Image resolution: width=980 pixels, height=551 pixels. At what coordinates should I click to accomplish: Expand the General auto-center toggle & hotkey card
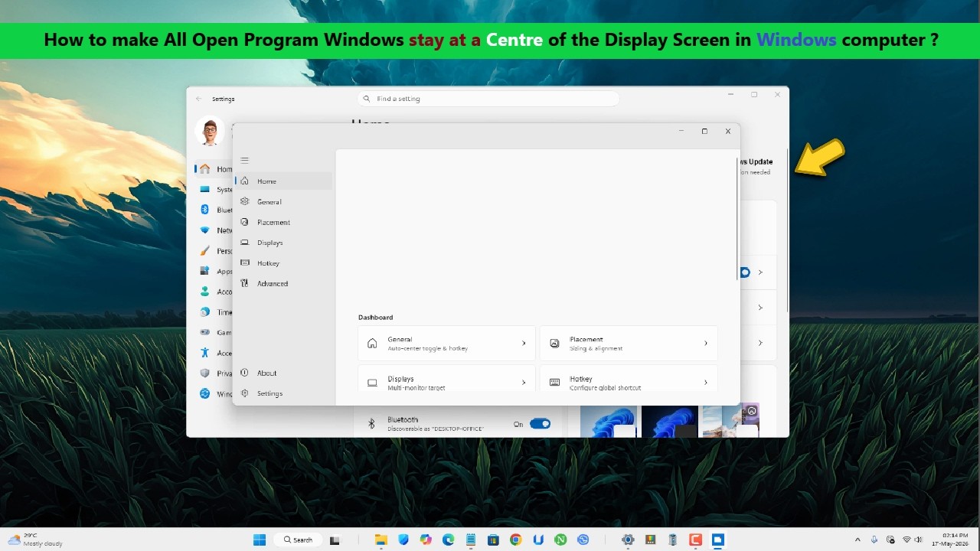[x=446, y=344]
